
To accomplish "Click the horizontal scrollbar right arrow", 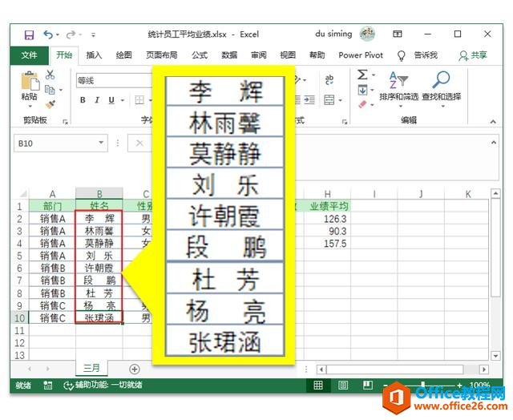I will tap(484, 370).
